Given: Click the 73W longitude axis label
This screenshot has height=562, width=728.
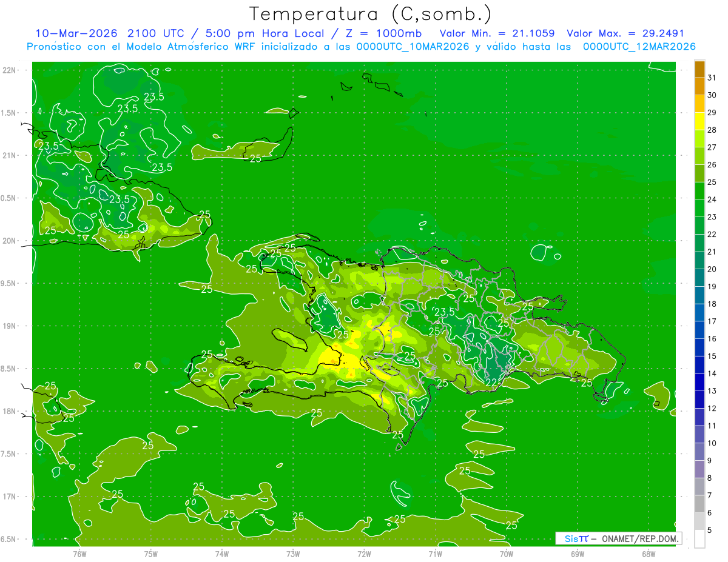Looking at the screenshot, I should tap(293, 554).
